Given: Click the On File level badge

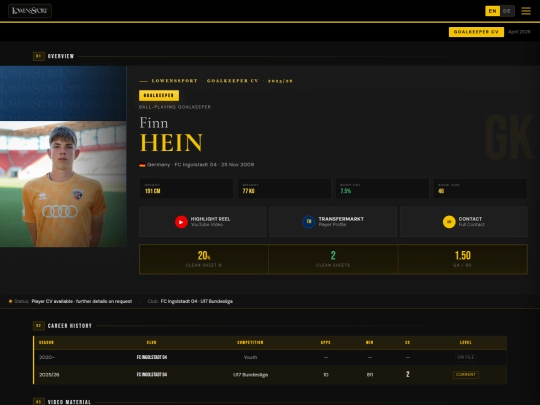Looking at the screenshot, I should click(x=466, y=357).
